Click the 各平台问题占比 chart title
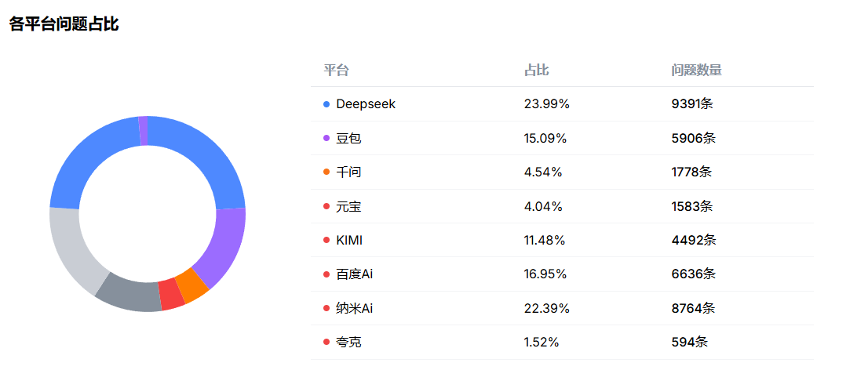 64,24
